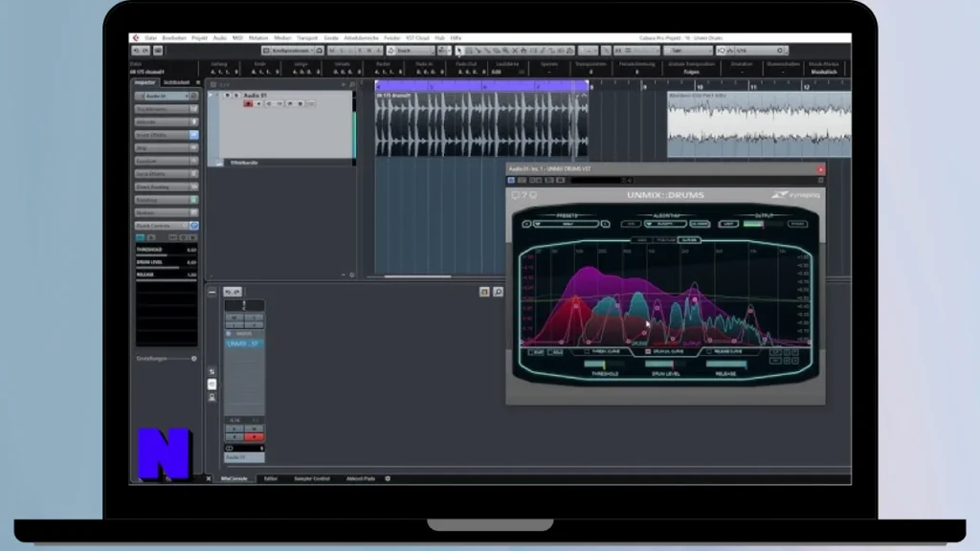This screenshot has width=980, height=551.
Task: Select the zoom magnifier tool in toolbar
Action: (x=505, y=51)
